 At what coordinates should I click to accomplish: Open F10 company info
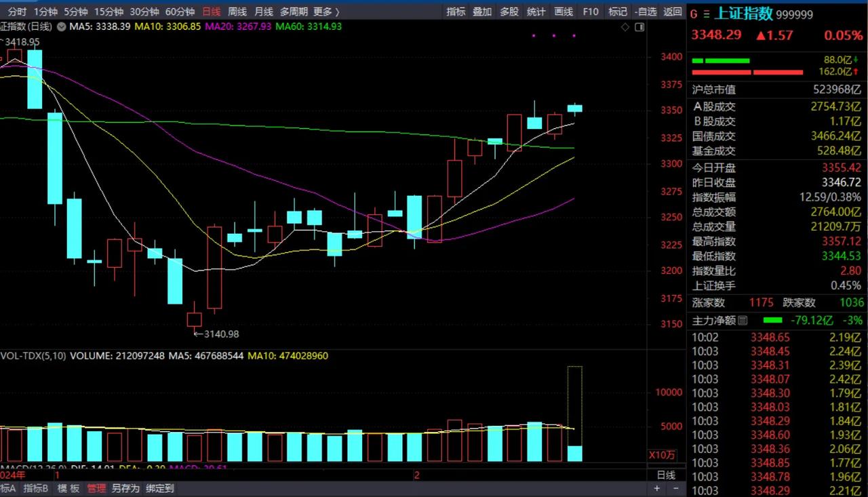click(x=591, y=12)
